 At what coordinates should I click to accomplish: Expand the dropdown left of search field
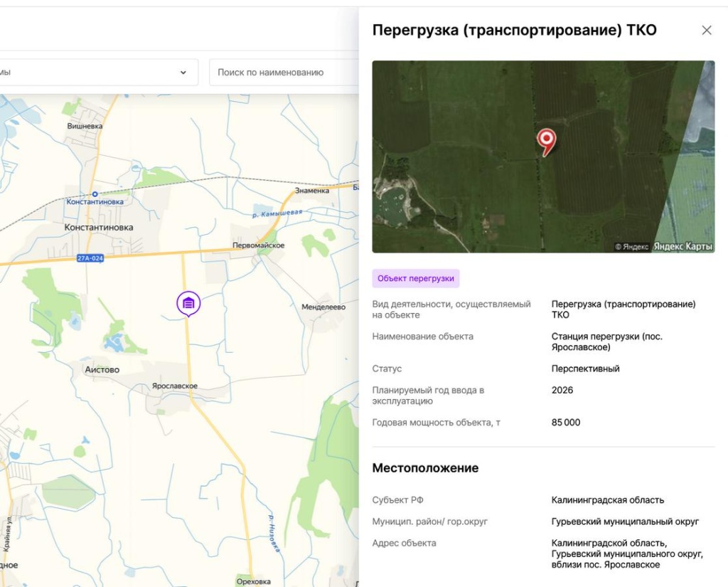point(183,72)
